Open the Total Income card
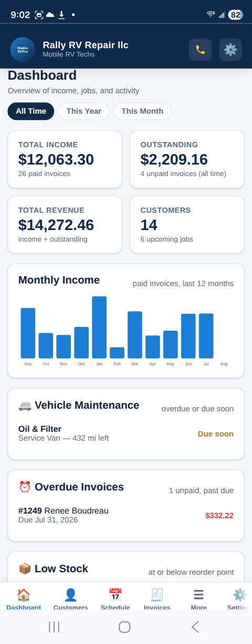The width and height of the screenshot is (252, 644). [65, 159]
